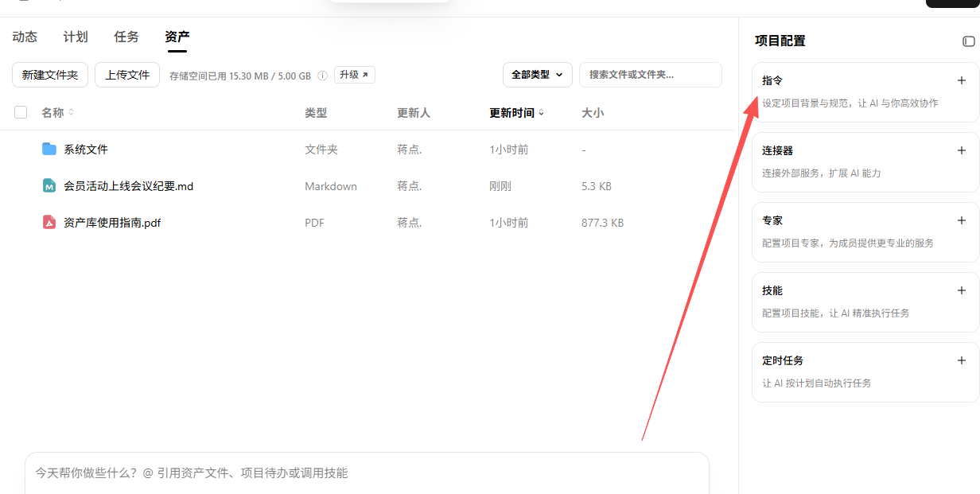Click the Markdown file icon for 会员活动上线会议纪要.md
This screenshot has width=980, height=494.
click(49, 185)
